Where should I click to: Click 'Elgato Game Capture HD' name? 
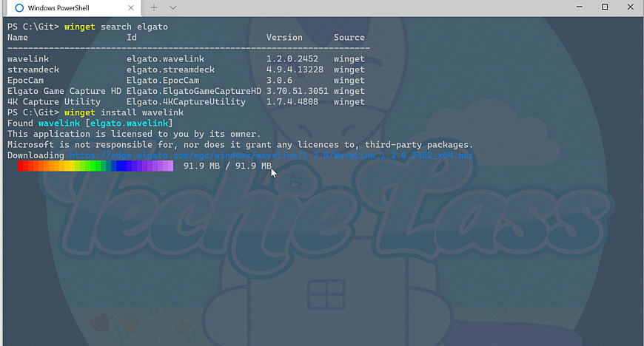point(64,91)
